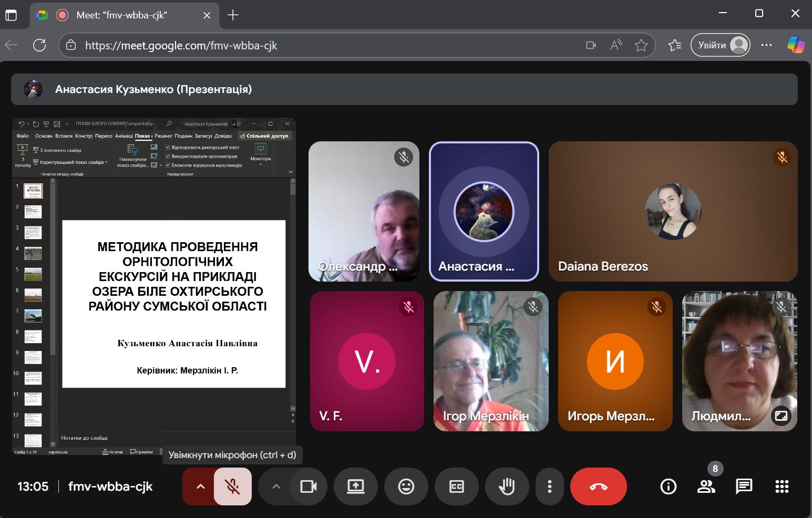Select Daiana Berezos participant tile
The height and width of the screenshot is (518, 812).
click(x=673, y=211)
